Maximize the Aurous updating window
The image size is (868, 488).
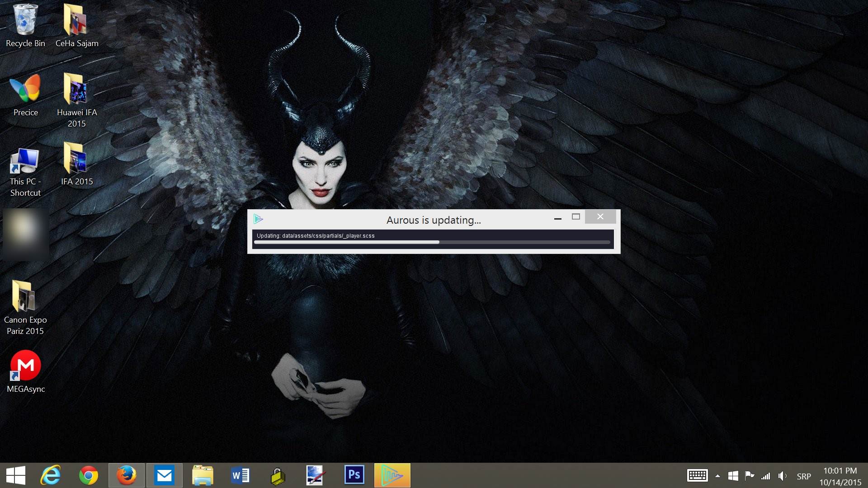coord(576,217)
